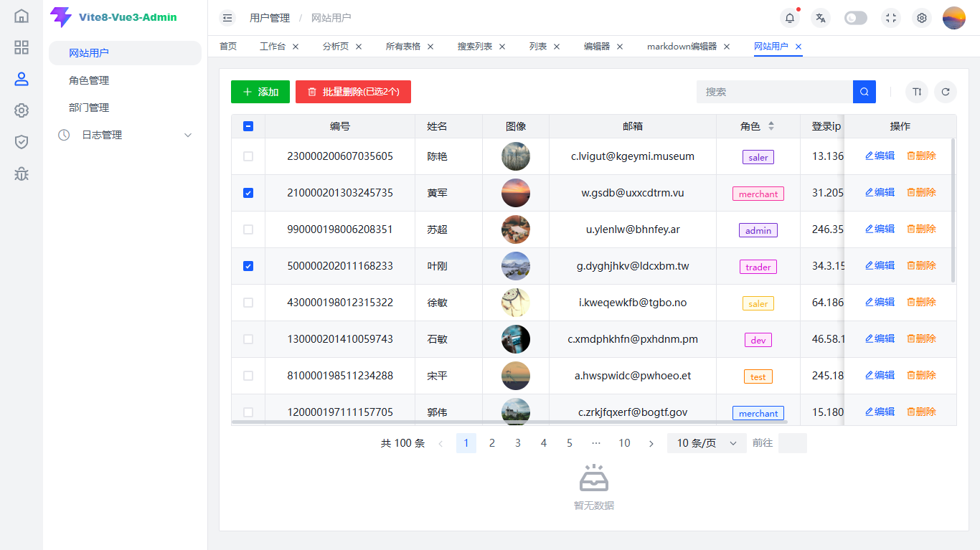This screenshot has width=980, height=550.
Task: Check the row for 苏超
Action: (x=248, y=229)
